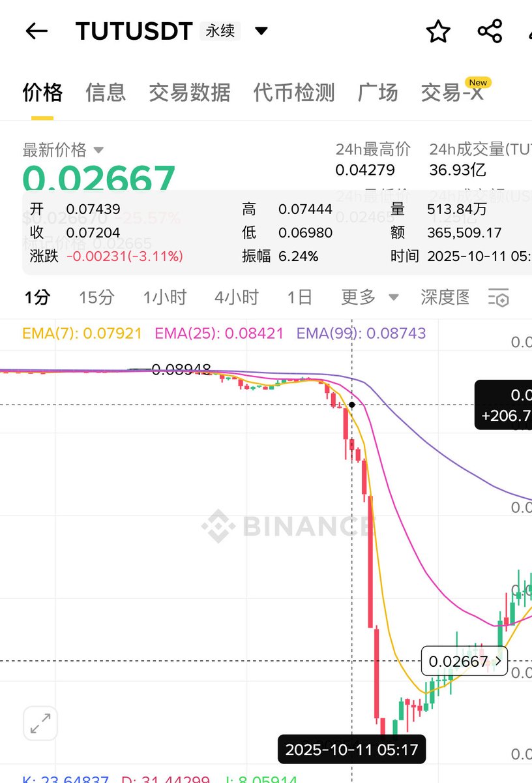Tap the 24h成交量 value 36.93亿
This screenshot has width=532, height=783.
[x=458, y=170]
